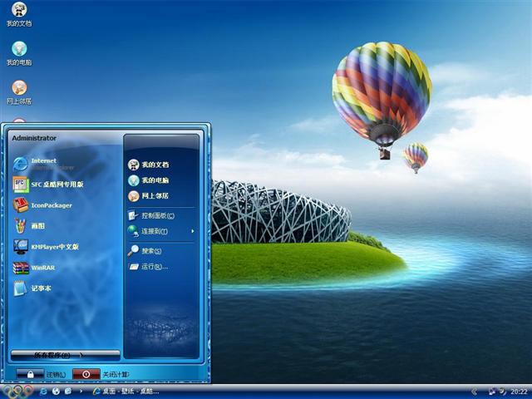532x399 pixels.
Task: Click the Olympic rings Start button
Action: point(17,392)
